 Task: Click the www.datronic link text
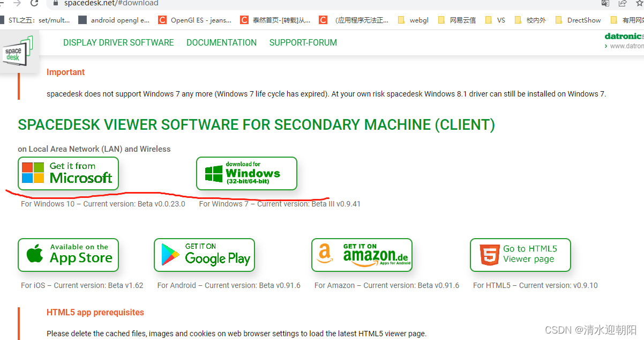pos(627,46)
